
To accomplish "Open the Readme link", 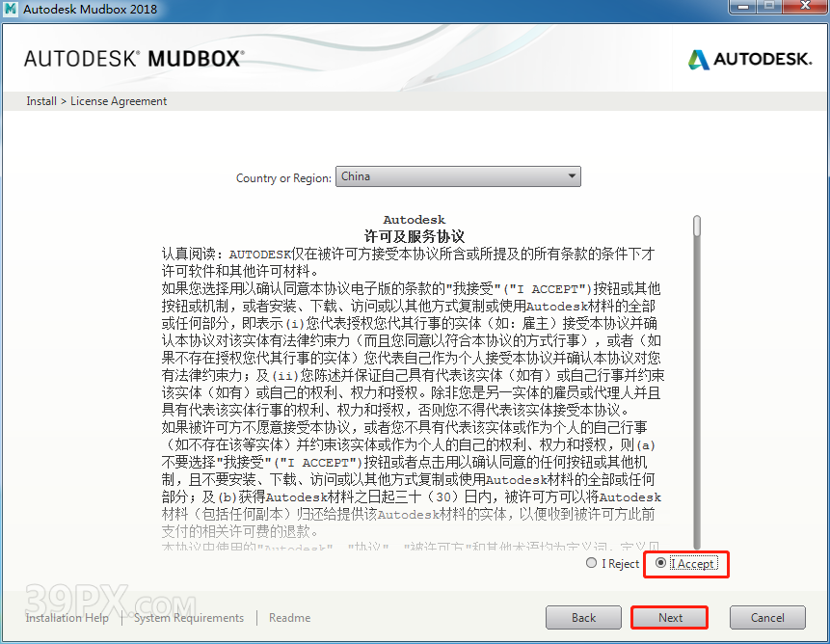I will [289, 618].
